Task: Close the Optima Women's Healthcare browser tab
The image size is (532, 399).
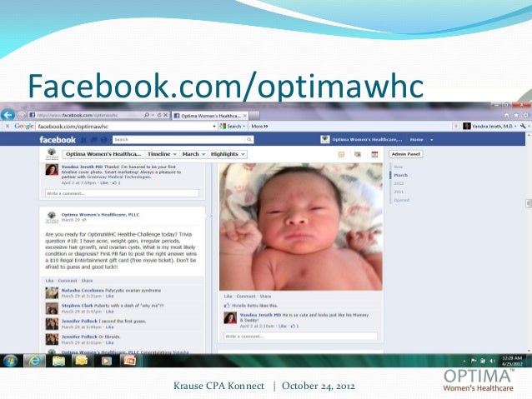Action: click(245, 116)
